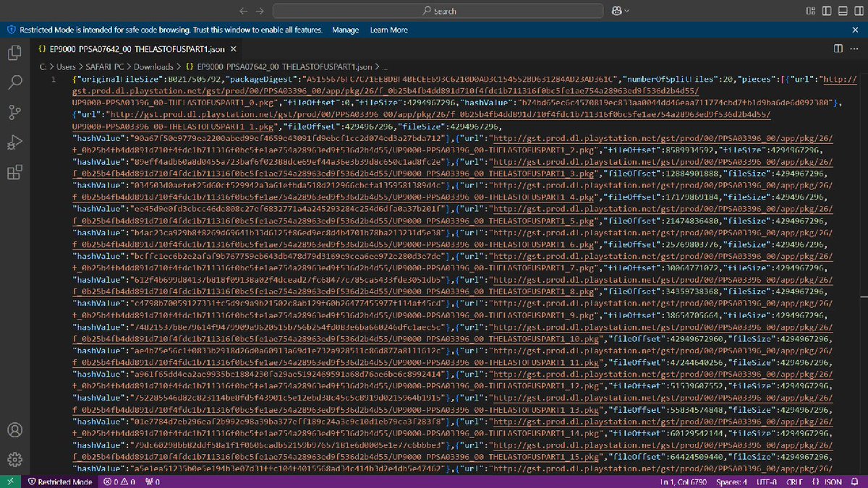Open the Accounts menu icon
Screen dimensions: 868x488
(14, 429)
